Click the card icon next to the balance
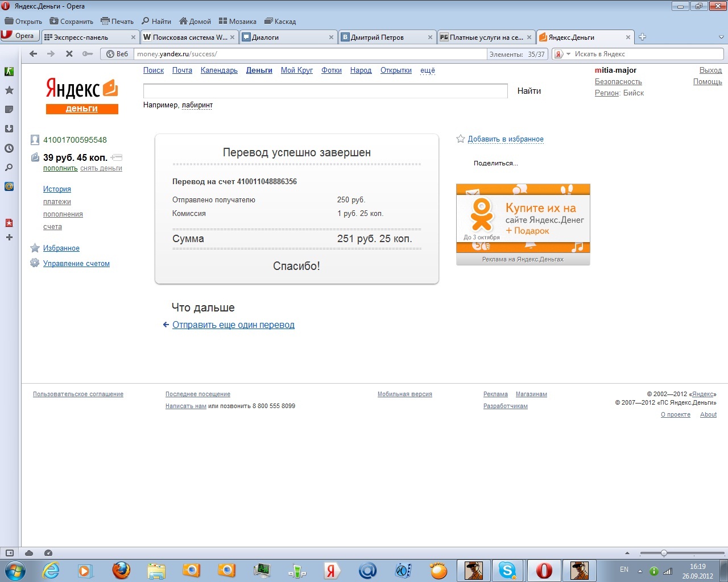 117,157
